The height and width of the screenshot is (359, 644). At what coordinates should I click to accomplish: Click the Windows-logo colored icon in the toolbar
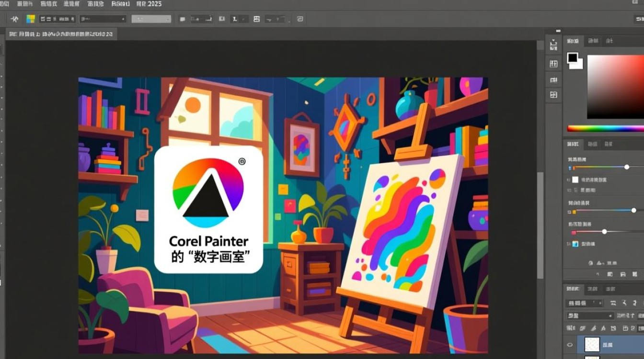tap(30, 19)
